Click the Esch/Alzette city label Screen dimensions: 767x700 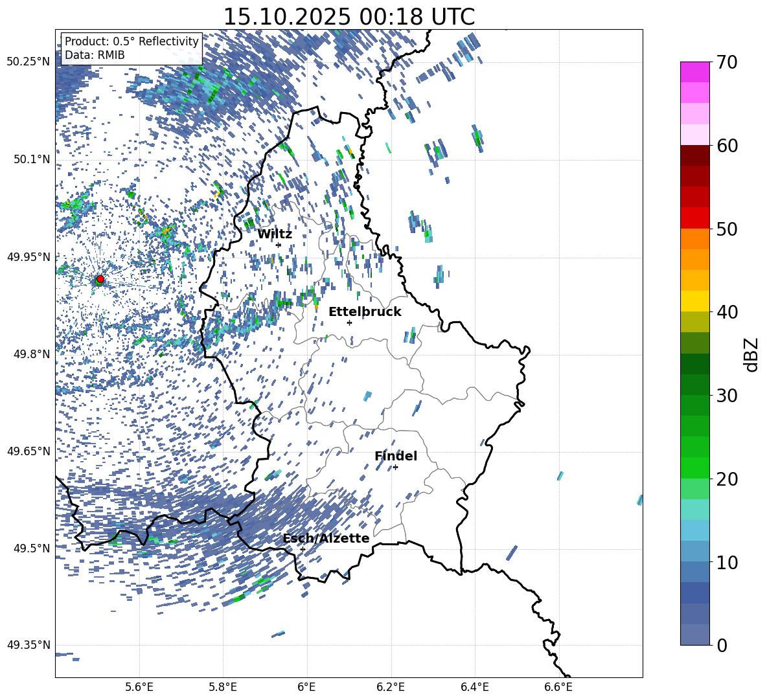326,538
